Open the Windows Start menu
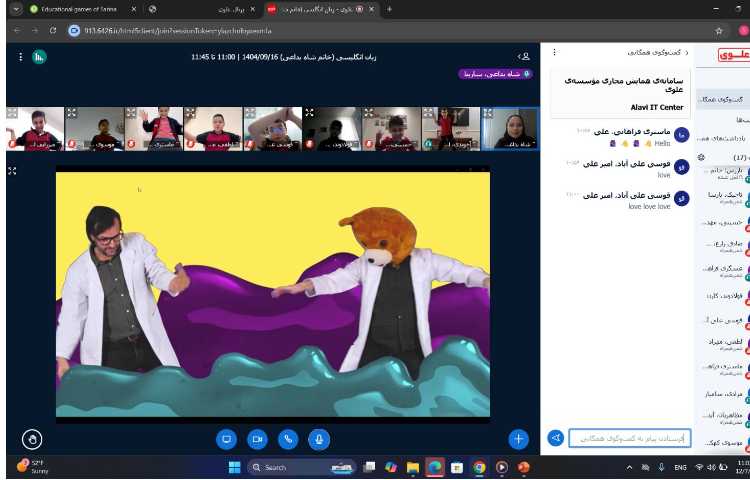 coord(234,467)
